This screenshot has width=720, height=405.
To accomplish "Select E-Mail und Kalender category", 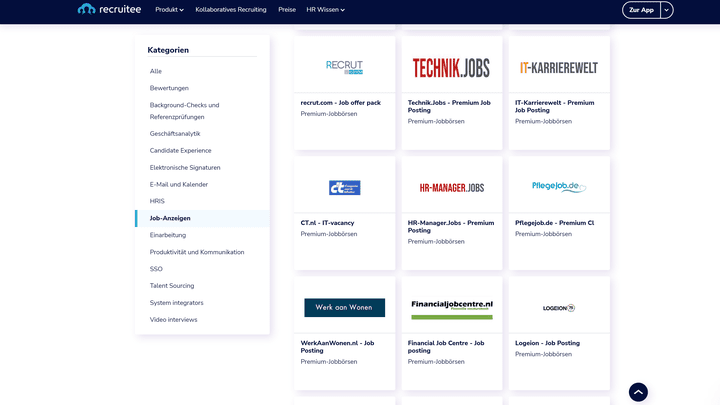I will click(x=179, y=185).
